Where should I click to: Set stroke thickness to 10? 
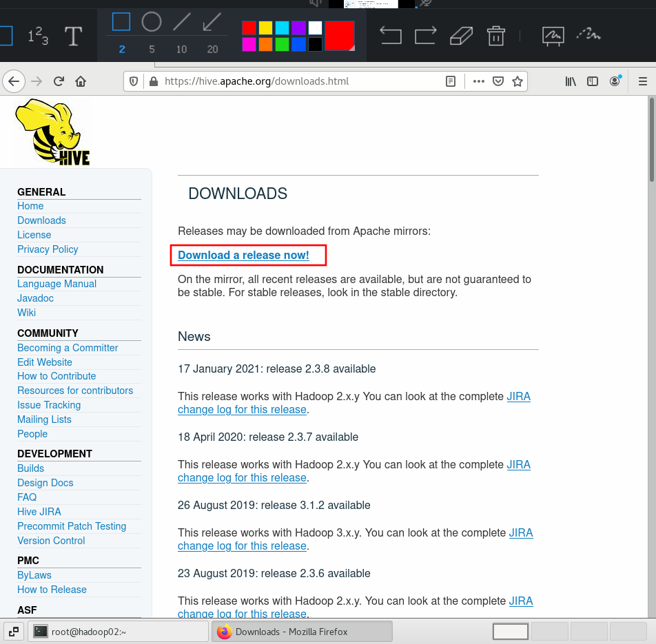[x=182, y=50]
